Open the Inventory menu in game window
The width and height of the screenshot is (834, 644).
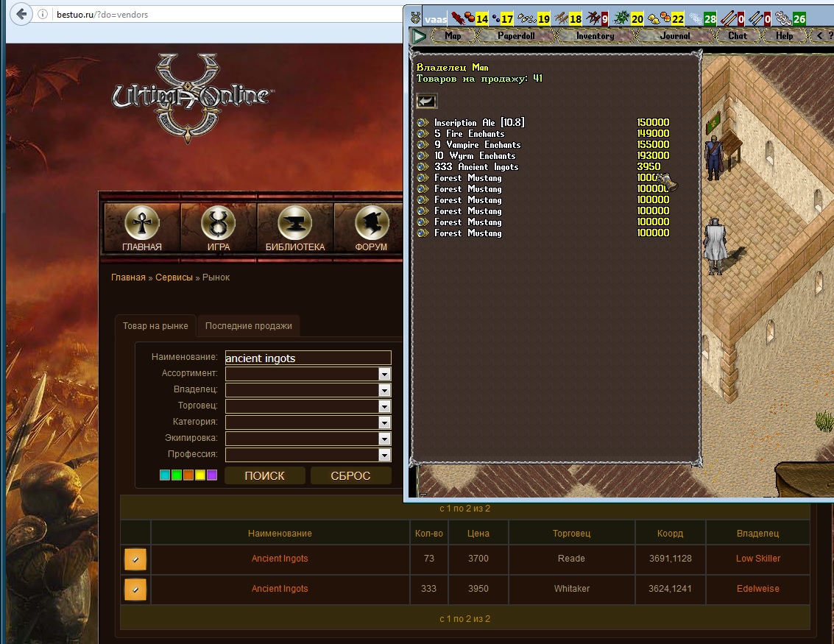point(596,36)
